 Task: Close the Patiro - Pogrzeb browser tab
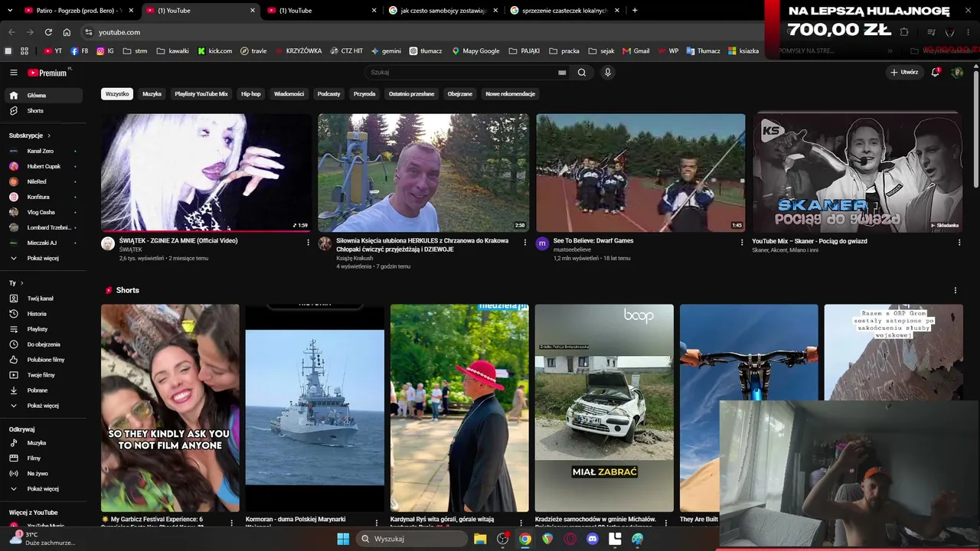[132, 11]
